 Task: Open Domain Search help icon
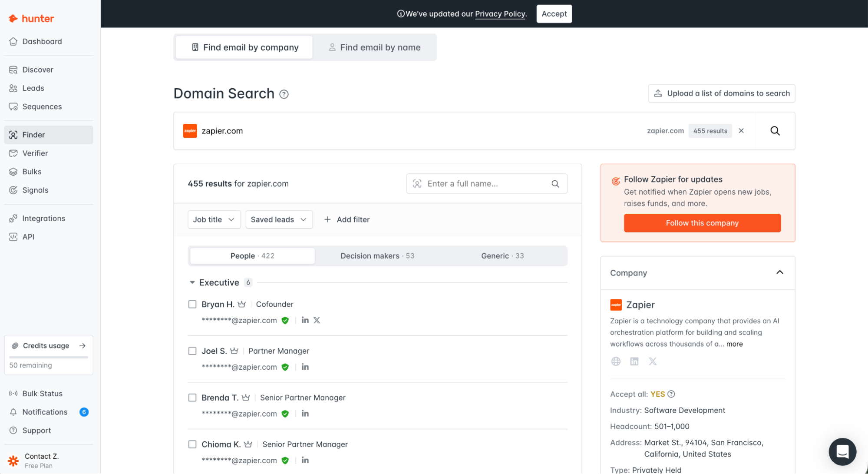point(284,94)
